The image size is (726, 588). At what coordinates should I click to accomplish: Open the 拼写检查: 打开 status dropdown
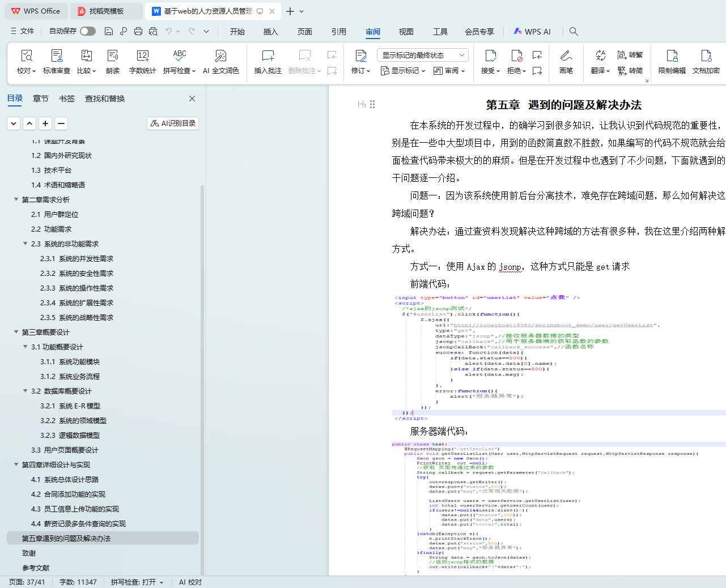pyautogui.click(x=137, y=582)
